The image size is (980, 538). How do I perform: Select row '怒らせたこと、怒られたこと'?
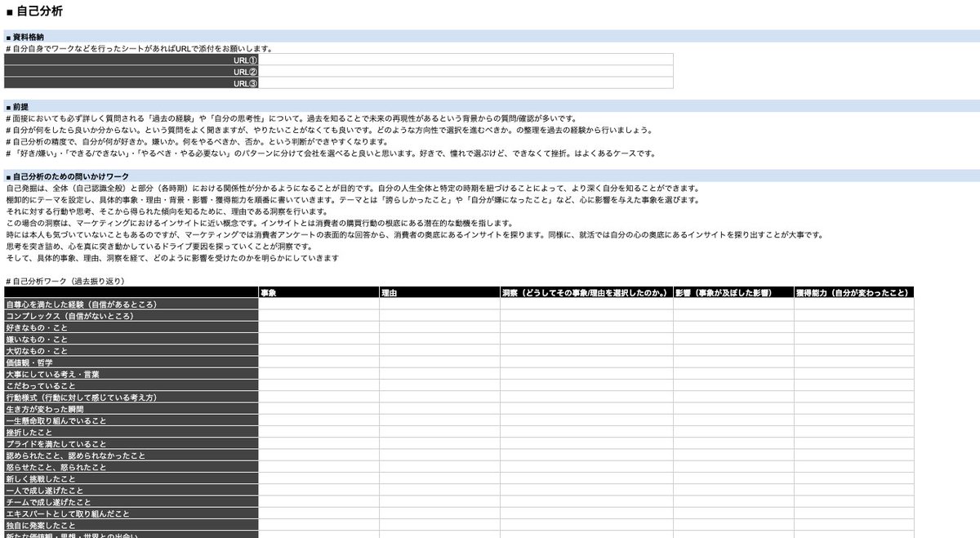131,467
